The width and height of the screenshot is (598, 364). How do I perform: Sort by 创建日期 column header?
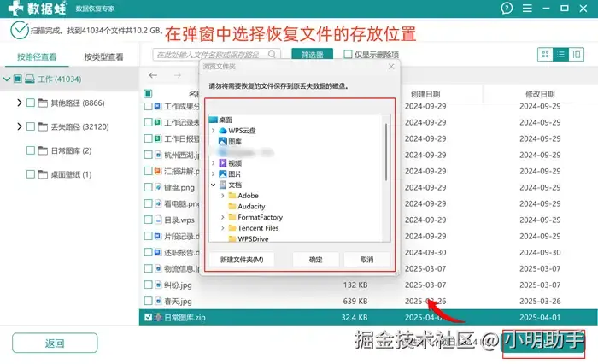(425, 94)
